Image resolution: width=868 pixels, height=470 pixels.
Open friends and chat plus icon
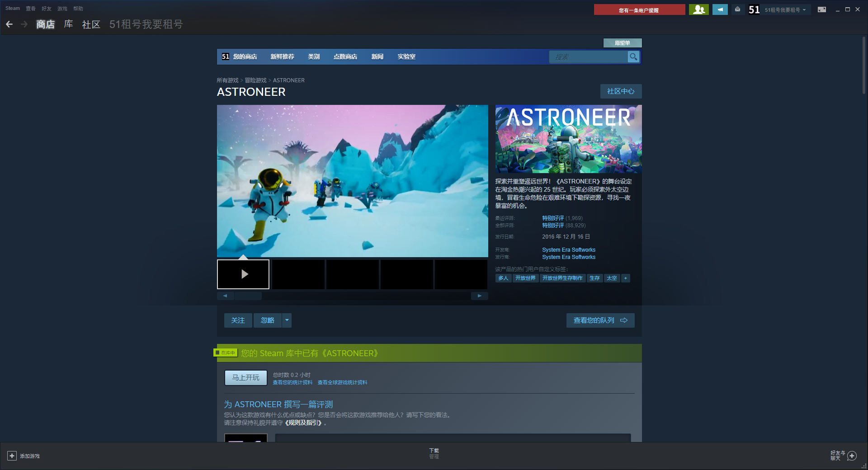pos(852,456)
